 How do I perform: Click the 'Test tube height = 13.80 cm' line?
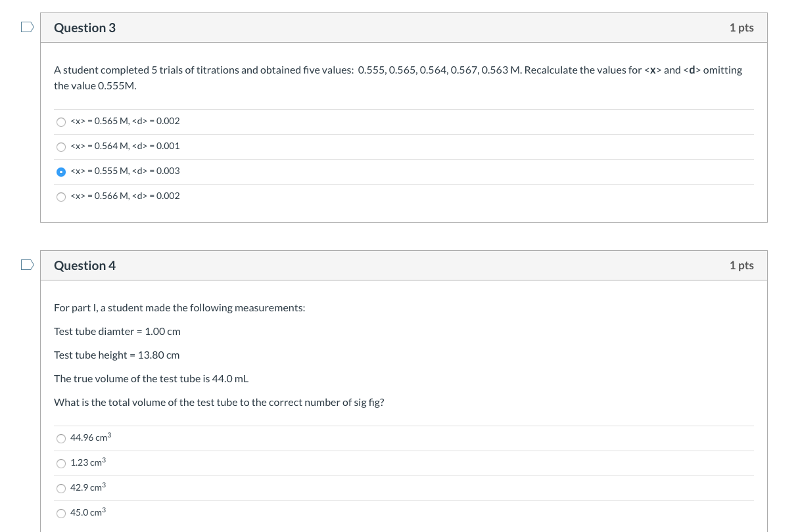click(x=116, y=355)
